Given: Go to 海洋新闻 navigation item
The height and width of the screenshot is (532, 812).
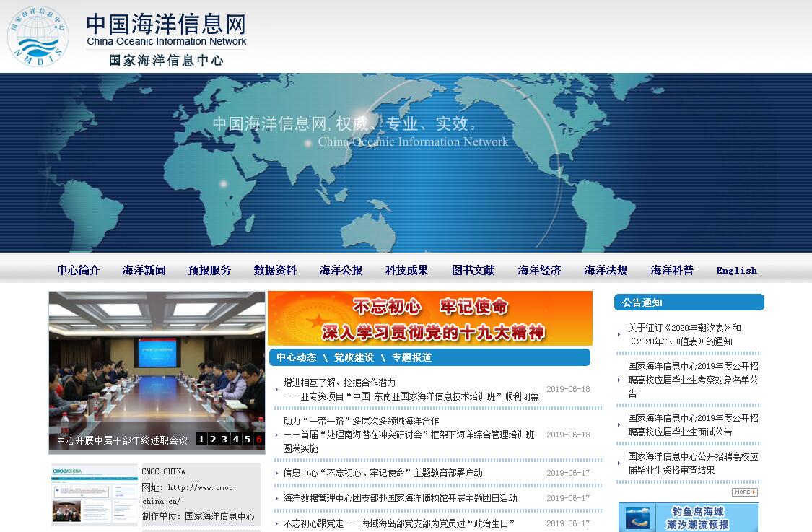Looking at the screenshot, I should 144,270.
